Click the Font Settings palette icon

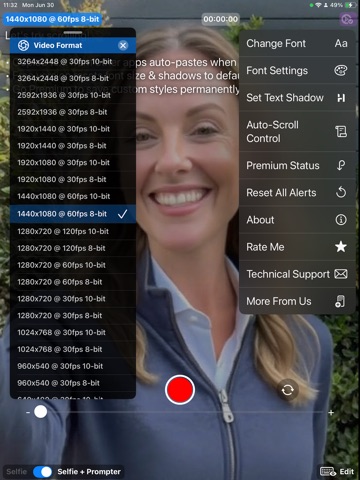[x=341, y=70]
